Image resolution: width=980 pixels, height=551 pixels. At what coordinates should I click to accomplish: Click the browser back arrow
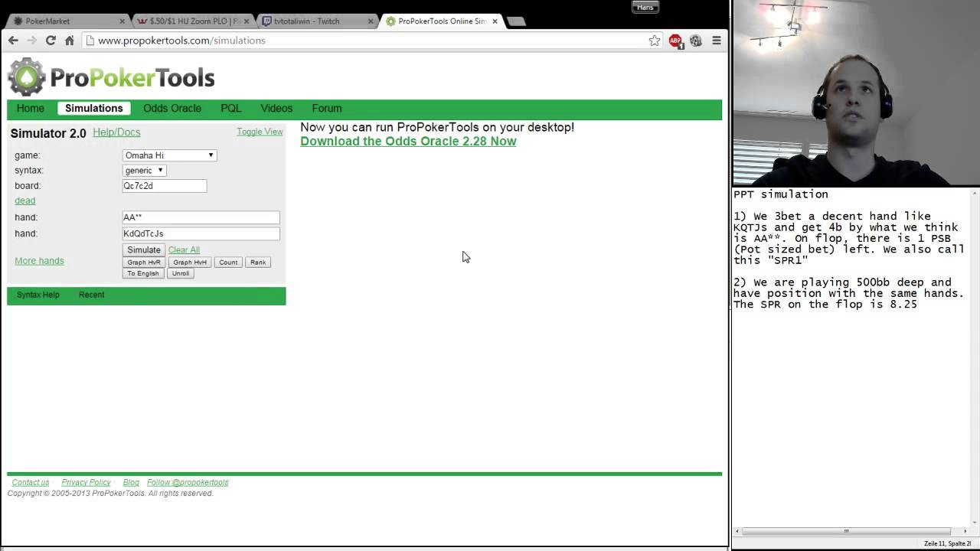point(13,41)
